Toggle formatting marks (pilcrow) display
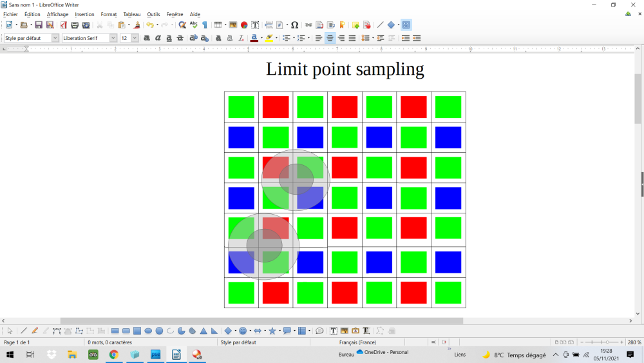The width and height of the screenshot is (644, 363). tap(205, 25)
